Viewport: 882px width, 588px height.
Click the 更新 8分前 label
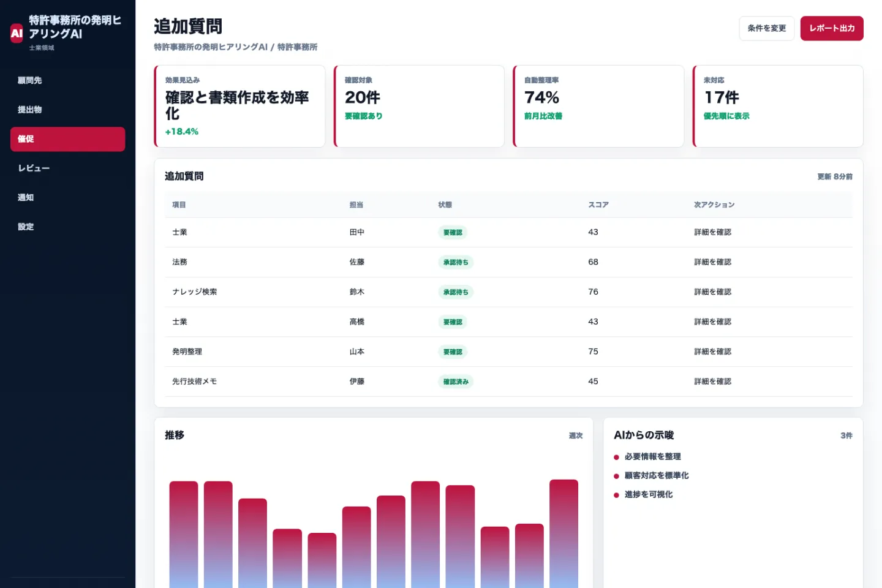point(835,176)
